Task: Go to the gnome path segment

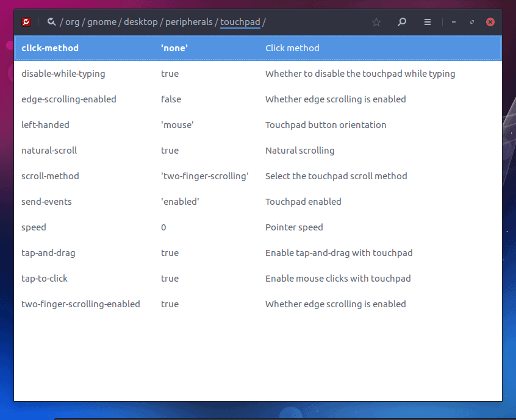Action: click(102, 22)
